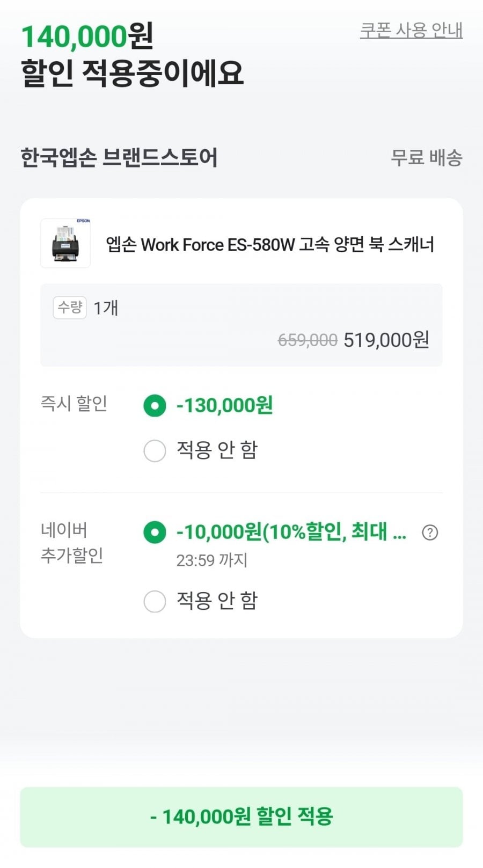Tap the 한국엡손 브랜드스토어 store name

point(119,158)
